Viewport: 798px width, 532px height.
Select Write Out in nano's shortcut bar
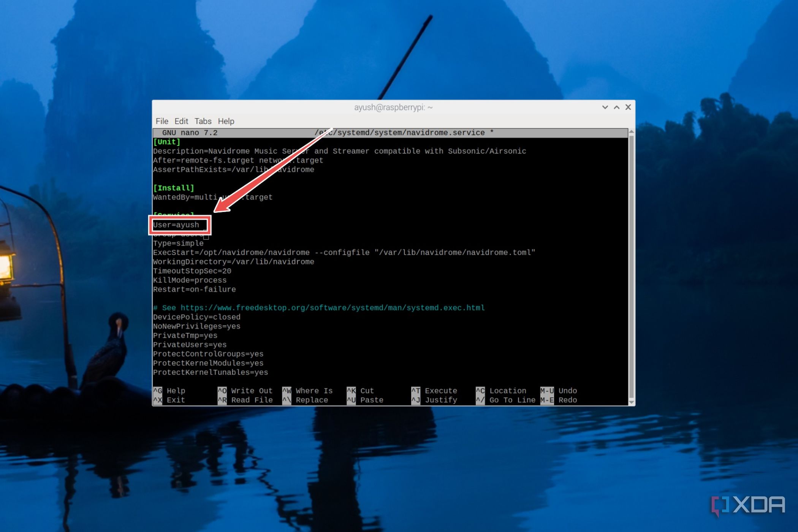tap(252, 390)
